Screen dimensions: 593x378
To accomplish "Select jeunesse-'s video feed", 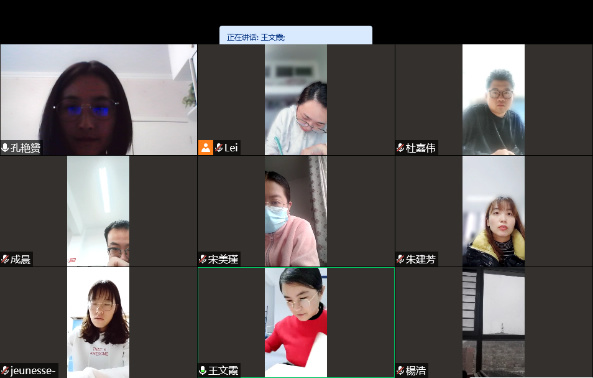I will tap(98, 322).
